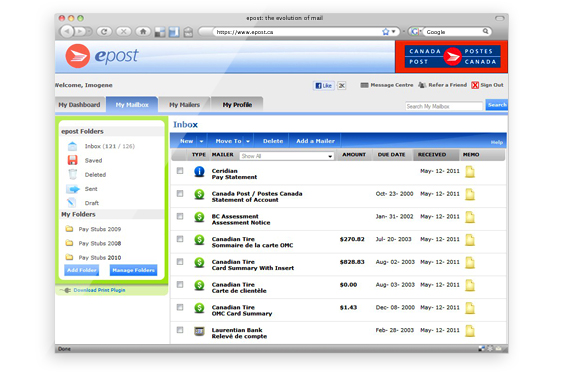The image size is (569, 373).
Task: Open the Ceridian Pay Statement message
Action: pyautogui.click(x=234, y=174)
